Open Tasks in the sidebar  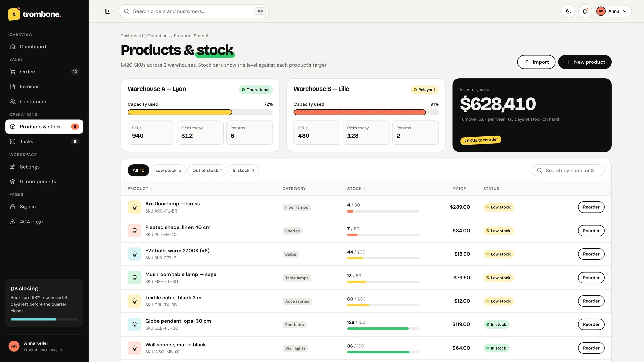tap(44, 142)
